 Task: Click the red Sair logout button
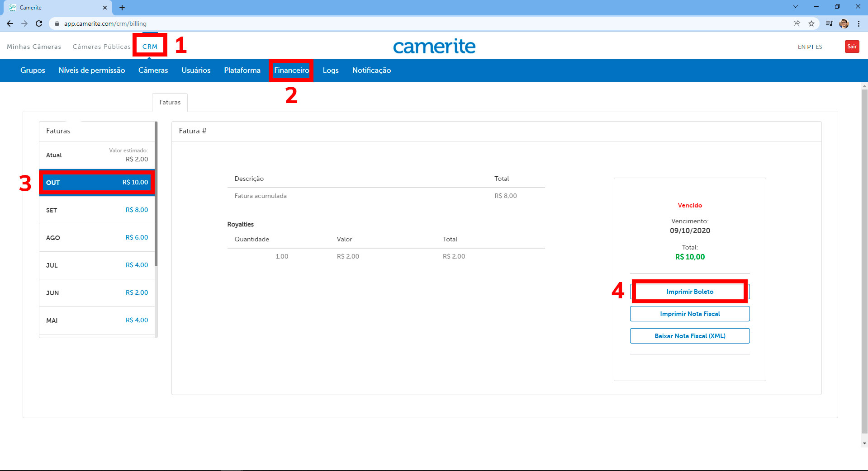click(x=852, y=47)
